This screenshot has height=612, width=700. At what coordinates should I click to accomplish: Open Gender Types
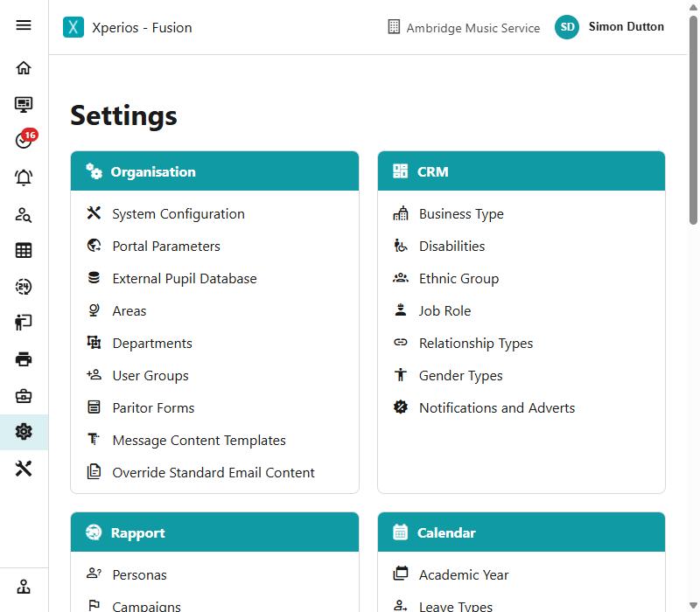tap(461, 376)
